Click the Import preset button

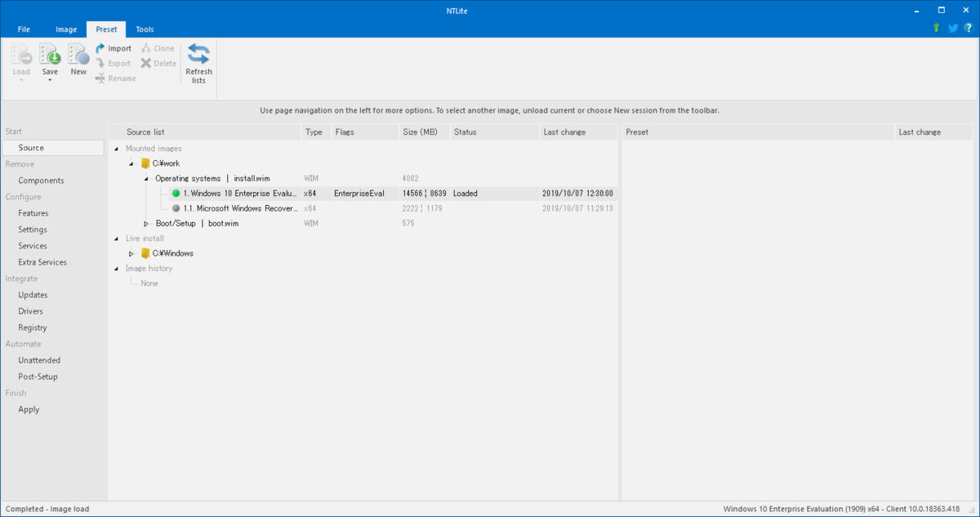point(113,48)
